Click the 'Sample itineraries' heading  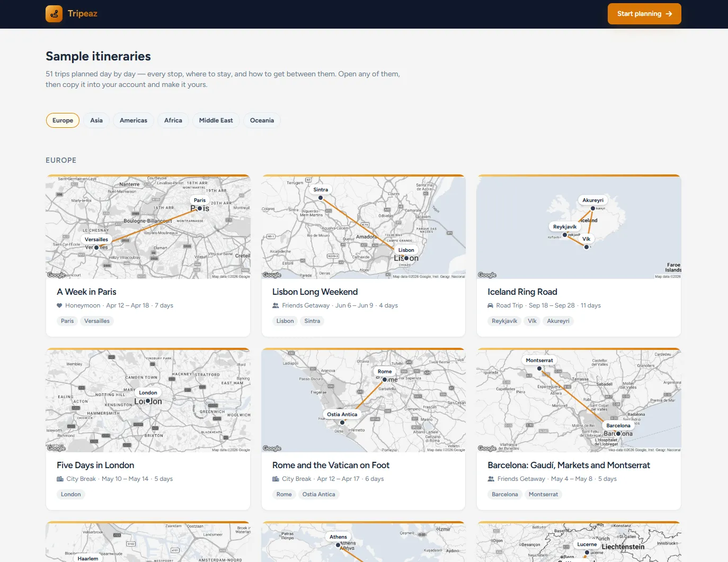(98, 56)
